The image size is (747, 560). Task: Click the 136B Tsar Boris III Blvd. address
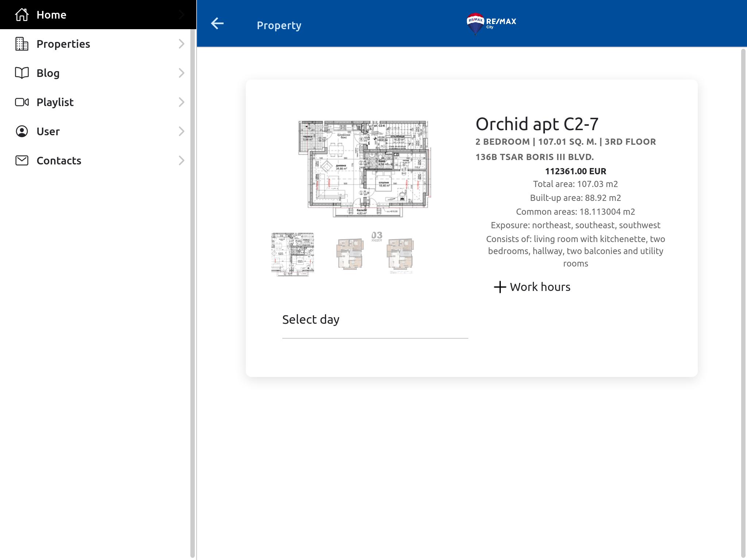tap(535, 157)
